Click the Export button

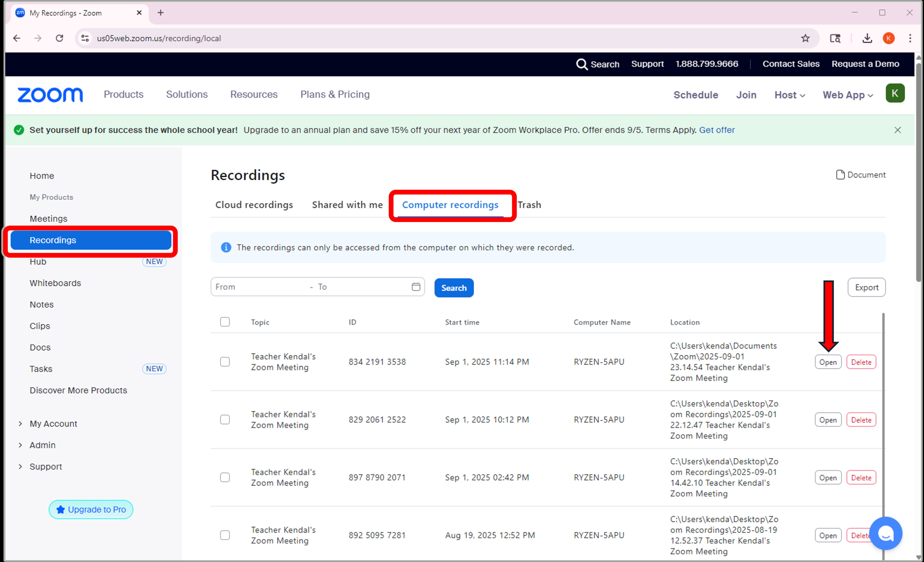click(866, 287)
